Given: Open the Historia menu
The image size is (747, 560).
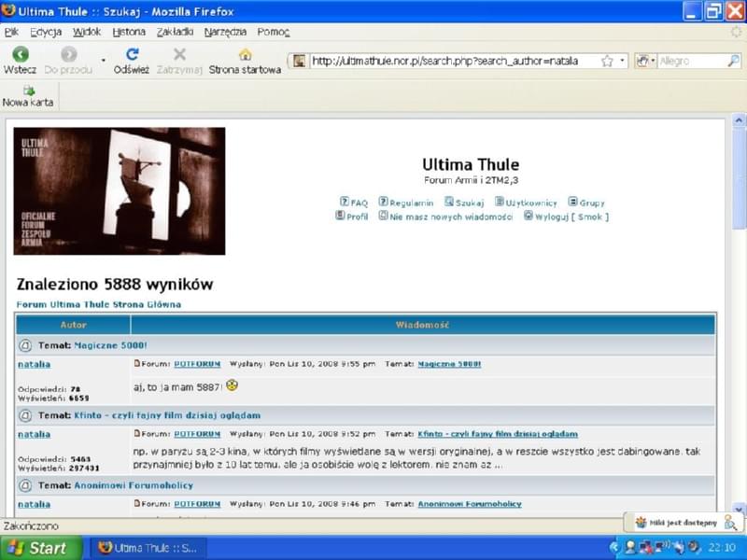Looking at the screenshot, I should point(129,32).
